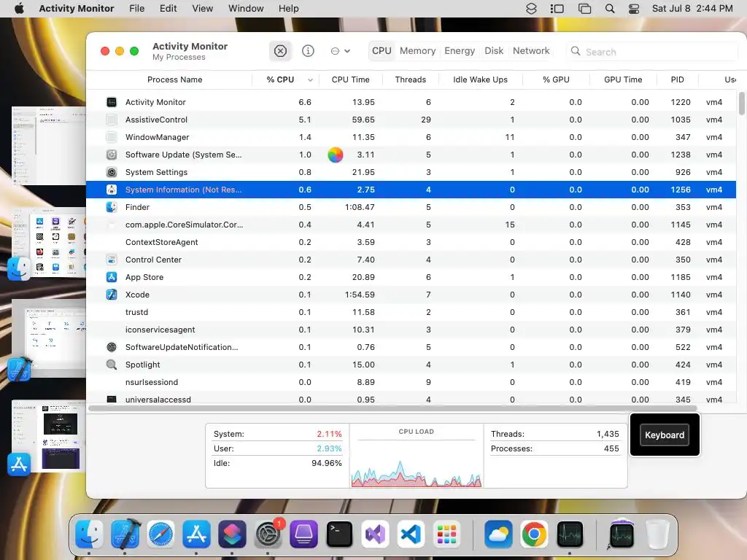Image resolution: width=747 pixels, height=560 pixels.
Task: Click the SoftwareUpdateNotification process icon
Action: coord(112,347)
